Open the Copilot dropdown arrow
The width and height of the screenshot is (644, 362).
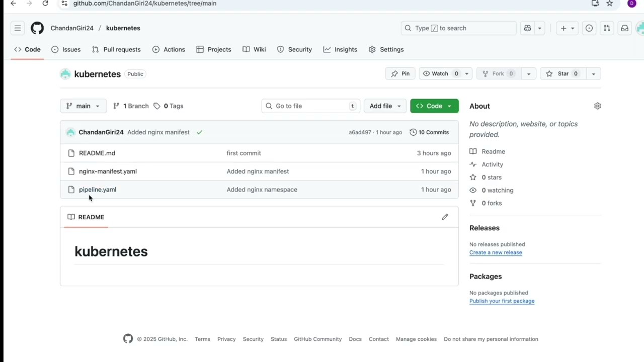[x=539, y=28]
